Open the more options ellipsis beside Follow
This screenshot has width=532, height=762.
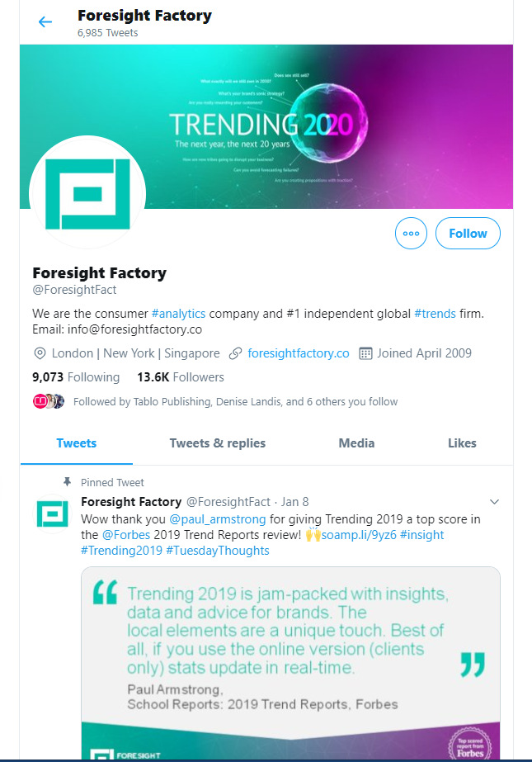coord(411,233)
